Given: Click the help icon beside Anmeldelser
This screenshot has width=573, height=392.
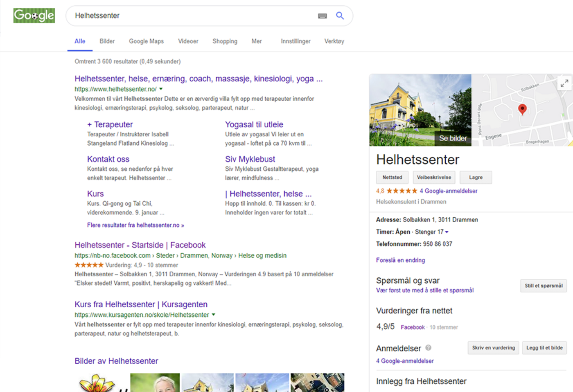Looking at the screenshot, I should tap(428, 348).
